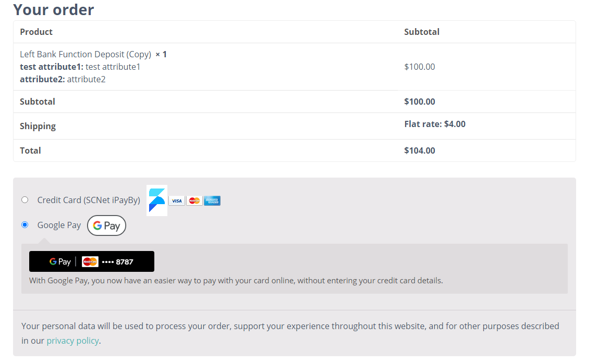Click the rounded G Pay logo badge
The height and width of the screenshot is (364, 610).
(106, 225)
